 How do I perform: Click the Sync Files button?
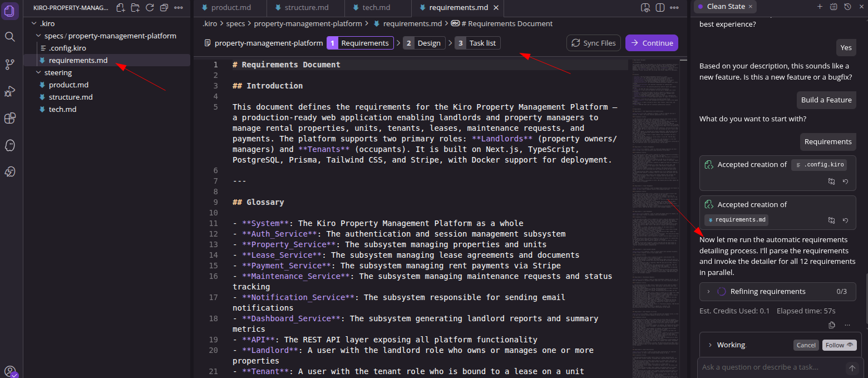click(594, 43)
